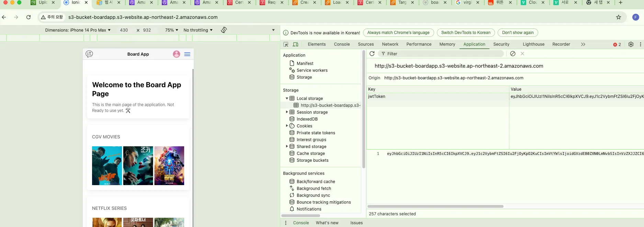Click Don't show again button
Screen dimensions: 644x227
tap(518, 33)
